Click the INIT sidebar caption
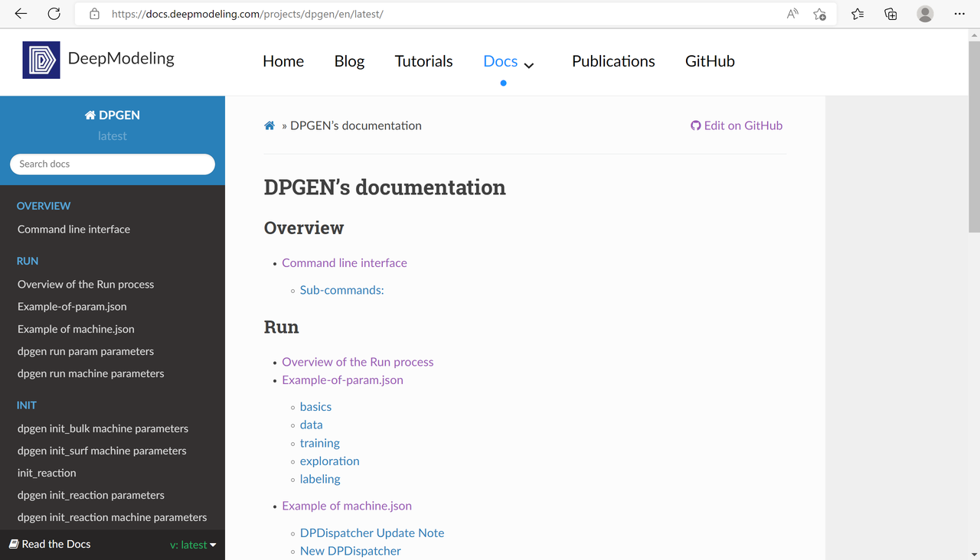Image resolution: width=980 pixels, height=560 pixels. pyautogui.click(x=27, y=405)
